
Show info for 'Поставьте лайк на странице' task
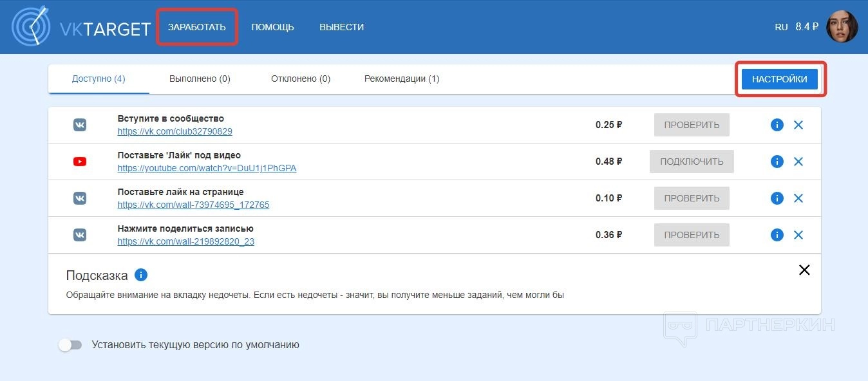[777, 198]
